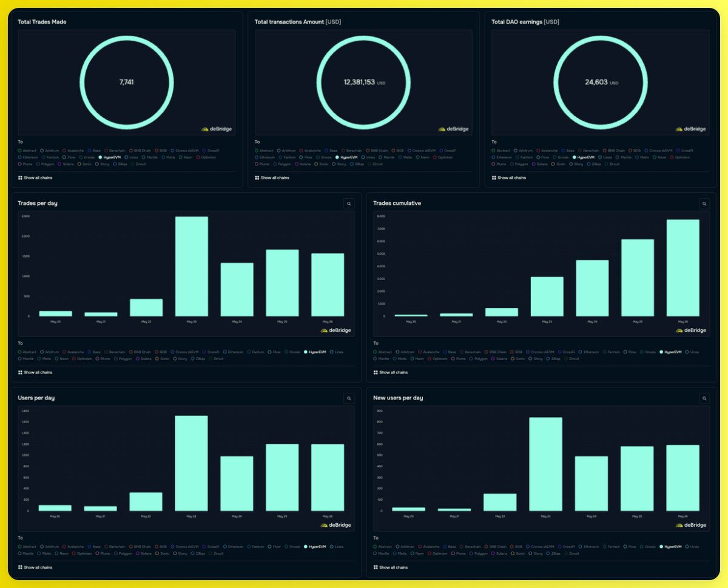Click the May 23 bar in Trades per day
Viewport: 728px width, 588px height.
pyautogui.click(x=191, y=266)
